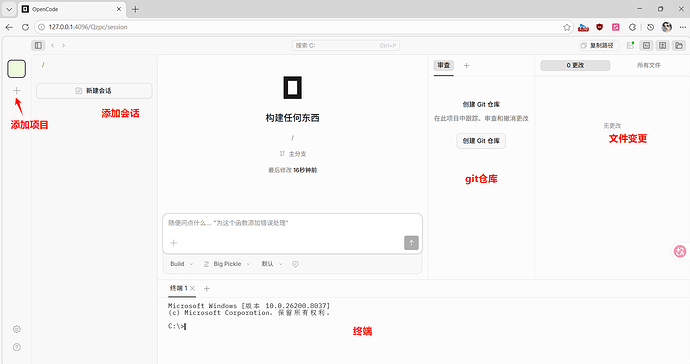Screen dimensions: 690x364
Task: Close the OpenCode browser tab
Action: 119,9
